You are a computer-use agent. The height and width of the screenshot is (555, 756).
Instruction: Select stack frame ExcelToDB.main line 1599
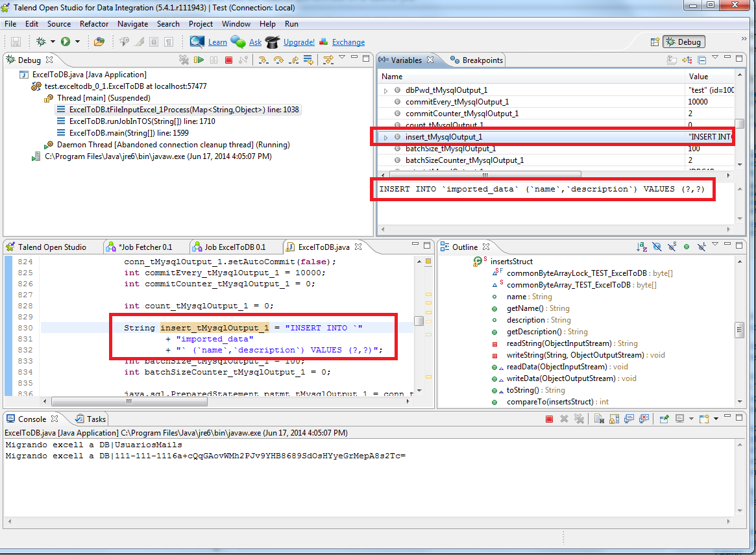(128, 132)
